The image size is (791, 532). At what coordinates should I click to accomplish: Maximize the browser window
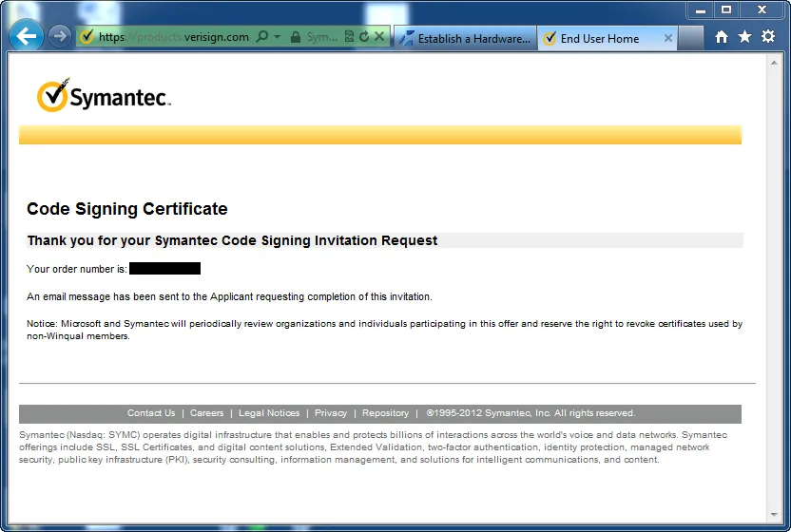(726, 9)
